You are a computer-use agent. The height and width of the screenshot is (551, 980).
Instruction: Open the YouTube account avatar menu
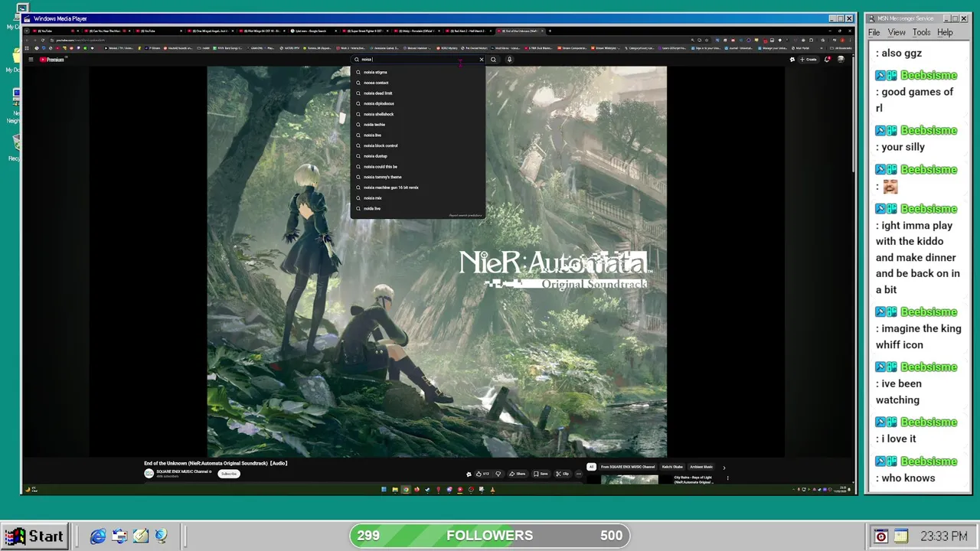click(x=841, y=59)
